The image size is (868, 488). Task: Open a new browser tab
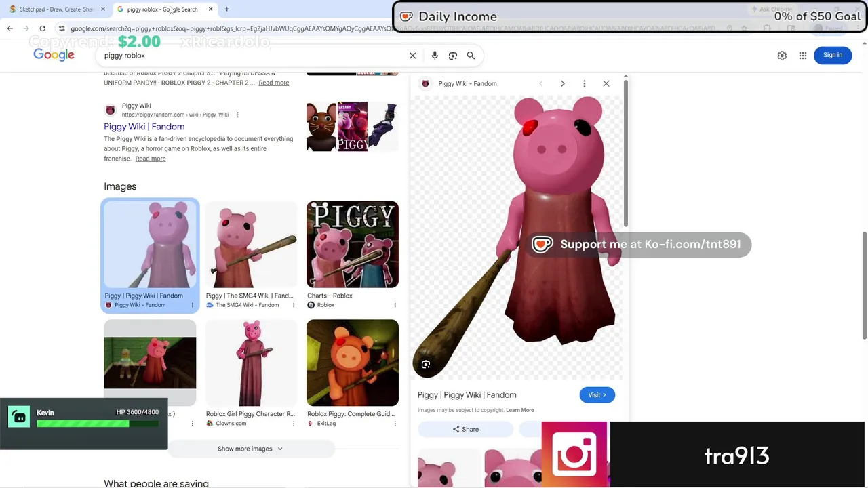226,9
